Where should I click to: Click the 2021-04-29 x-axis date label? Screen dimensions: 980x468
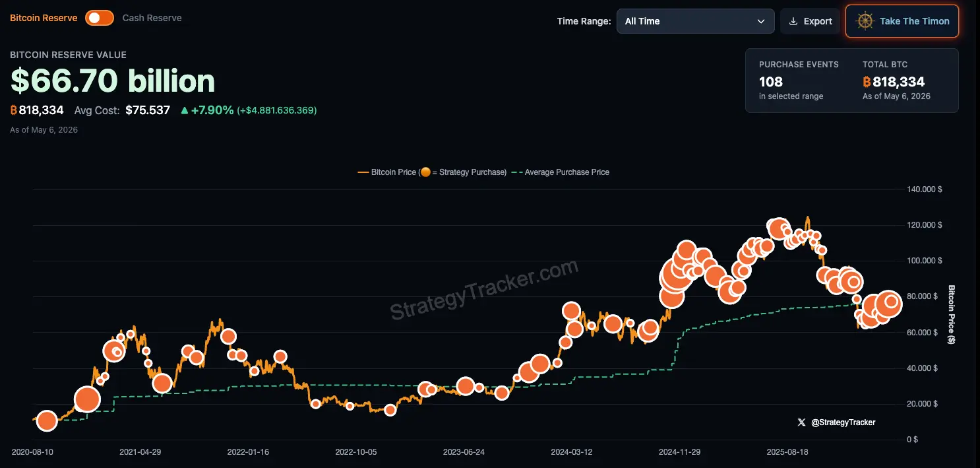[x=140, y=452]
